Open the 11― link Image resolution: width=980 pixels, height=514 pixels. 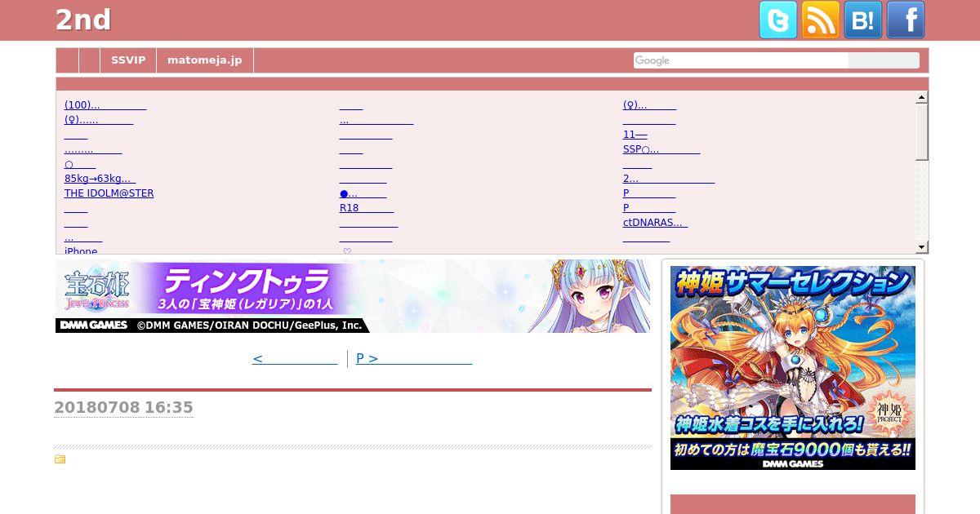click(635, 135)
